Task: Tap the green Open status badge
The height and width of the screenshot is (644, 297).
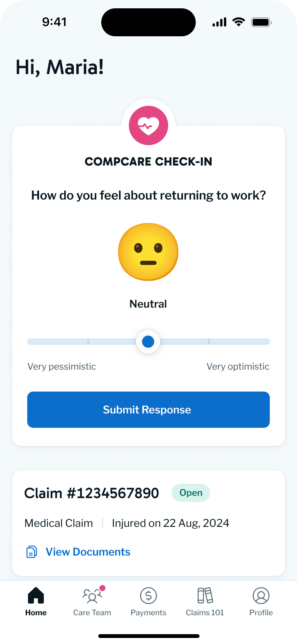Action: 191,493
